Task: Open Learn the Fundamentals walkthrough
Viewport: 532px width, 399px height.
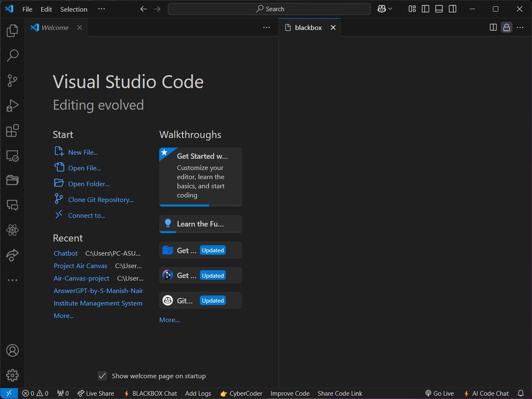Action: coord(201,224)
